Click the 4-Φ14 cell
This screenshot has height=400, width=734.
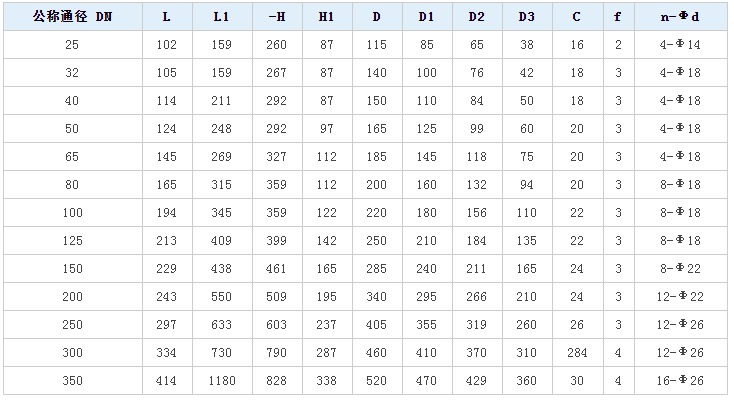click(x=681, y=45)
